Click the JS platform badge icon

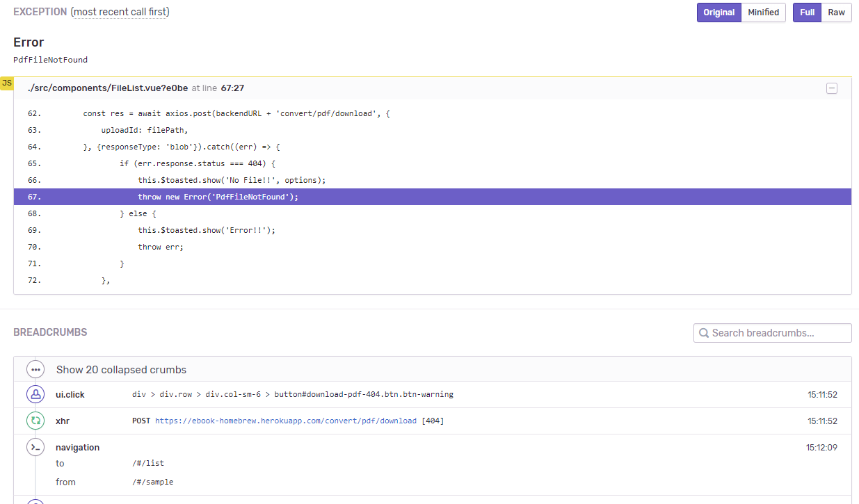coord(7,83)
